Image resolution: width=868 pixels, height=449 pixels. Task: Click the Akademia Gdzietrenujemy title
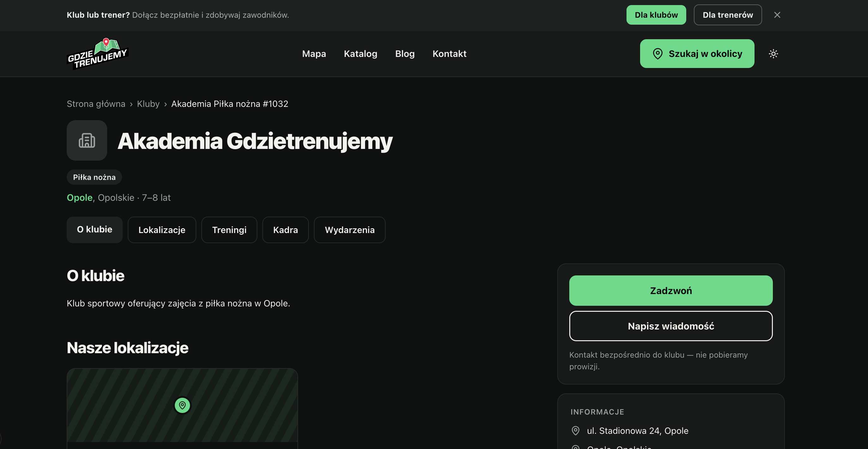pyautogui.click(x=255, y=141)
